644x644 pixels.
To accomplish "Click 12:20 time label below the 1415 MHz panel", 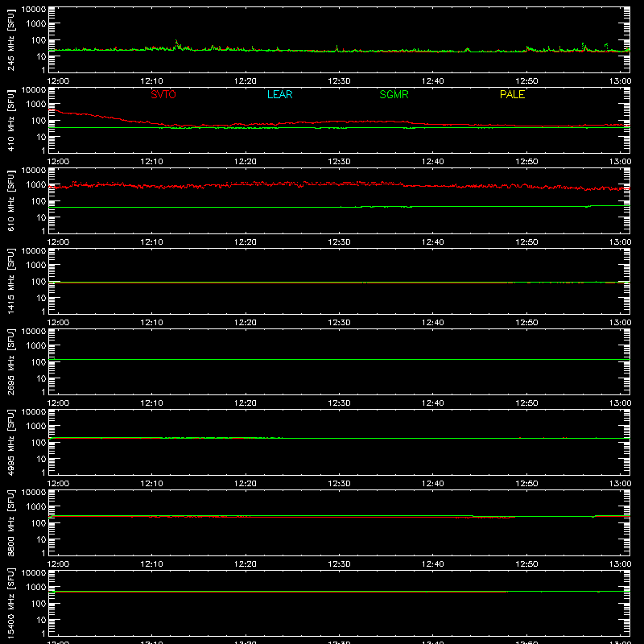I will (x=246, y=323).
